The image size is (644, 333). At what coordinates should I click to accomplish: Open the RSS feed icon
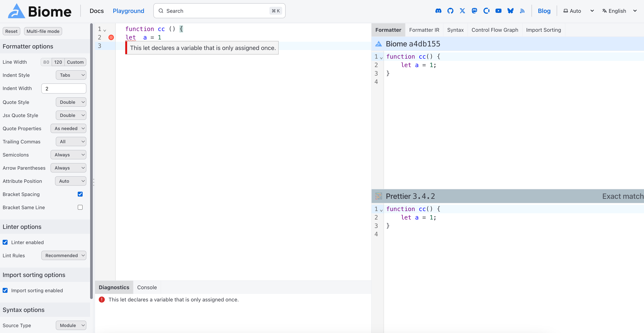coord(522,11)
